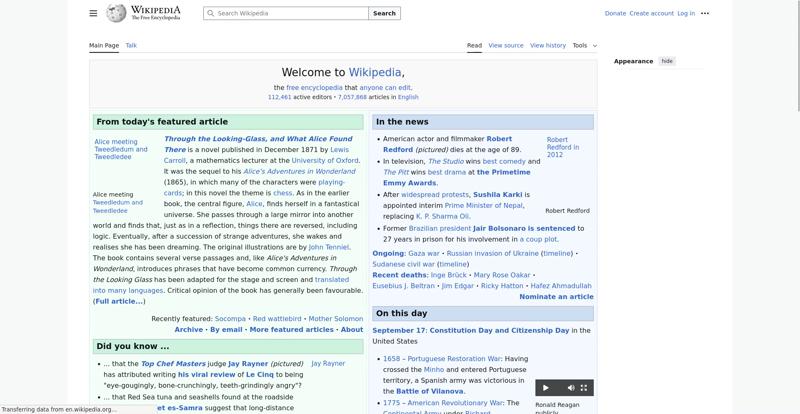
Task: Click Nominate an article
Action: (x=556, y=297)
